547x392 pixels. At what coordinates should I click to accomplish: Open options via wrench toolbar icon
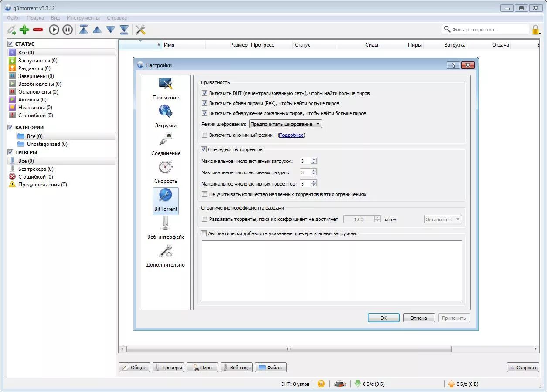coord(140,30)
